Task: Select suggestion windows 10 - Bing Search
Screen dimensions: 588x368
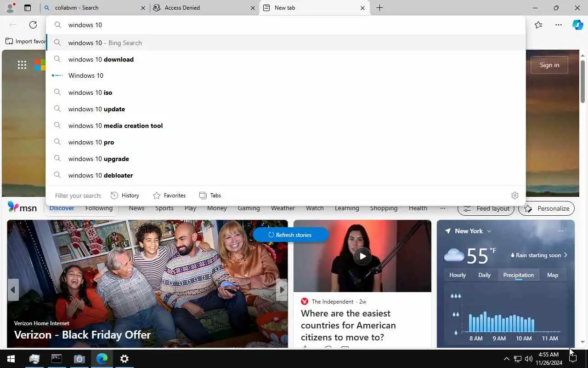Action: click(x=286, y=43)
